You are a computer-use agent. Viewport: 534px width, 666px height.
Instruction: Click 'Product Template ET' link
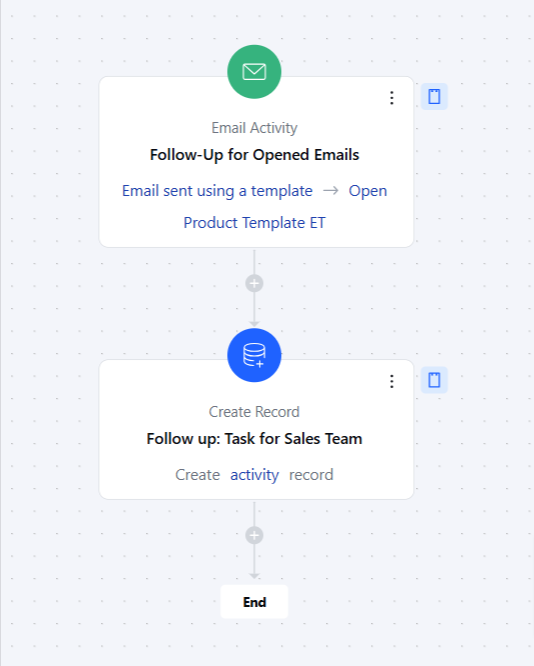click(254, 223)
